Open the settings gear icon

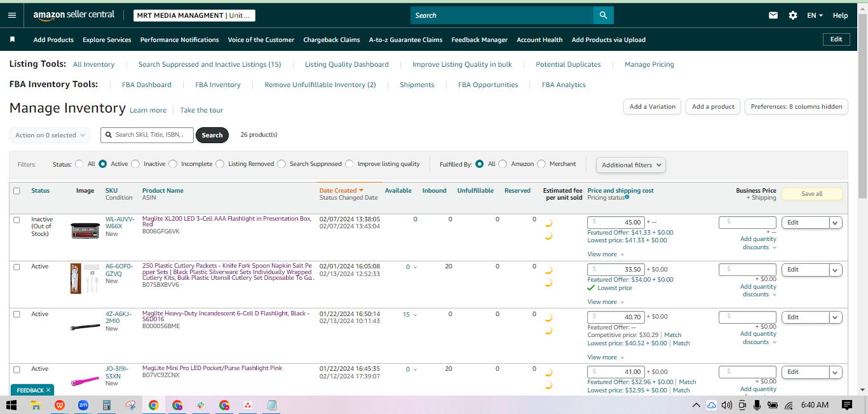(x=793, y=15)
